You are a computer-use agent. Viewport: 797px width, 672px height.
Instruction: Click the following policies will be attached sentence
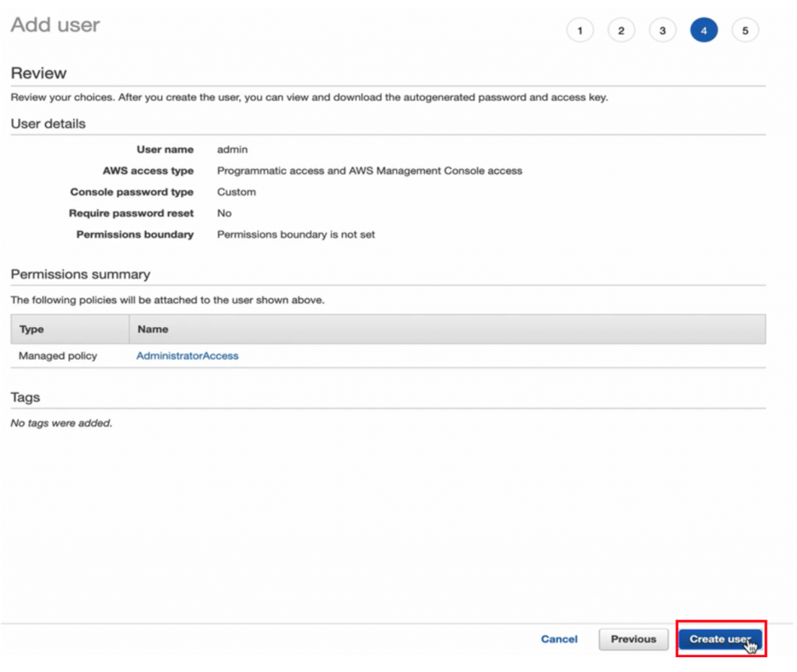click(x=167, y=300)
